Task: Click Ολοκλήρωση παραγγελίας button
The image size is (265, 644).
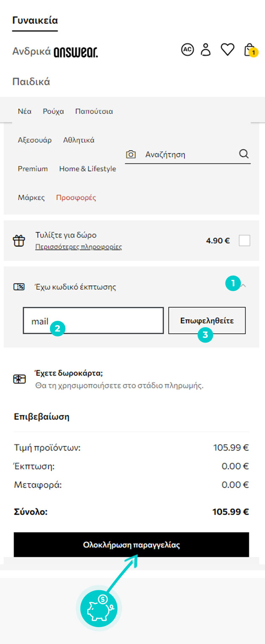Action: point(131,545)
